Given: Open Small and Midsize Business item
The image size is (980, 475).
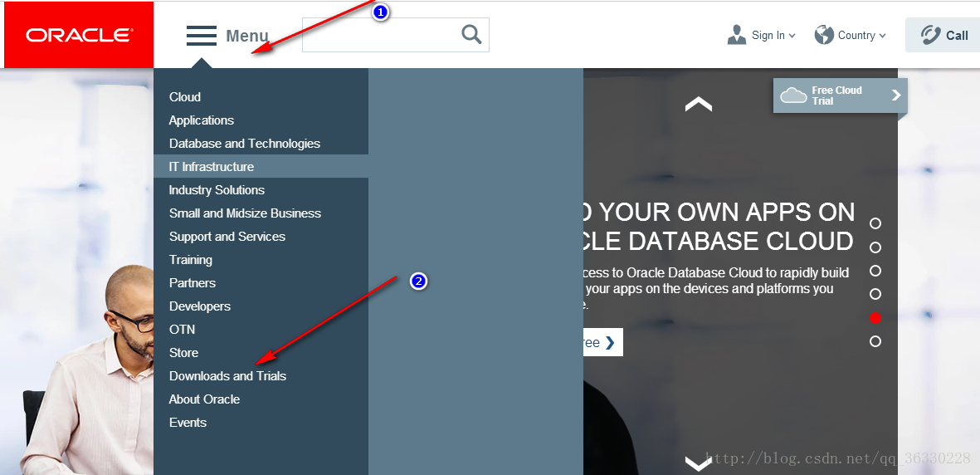Looking at the screenshot, I should point(245,213).
